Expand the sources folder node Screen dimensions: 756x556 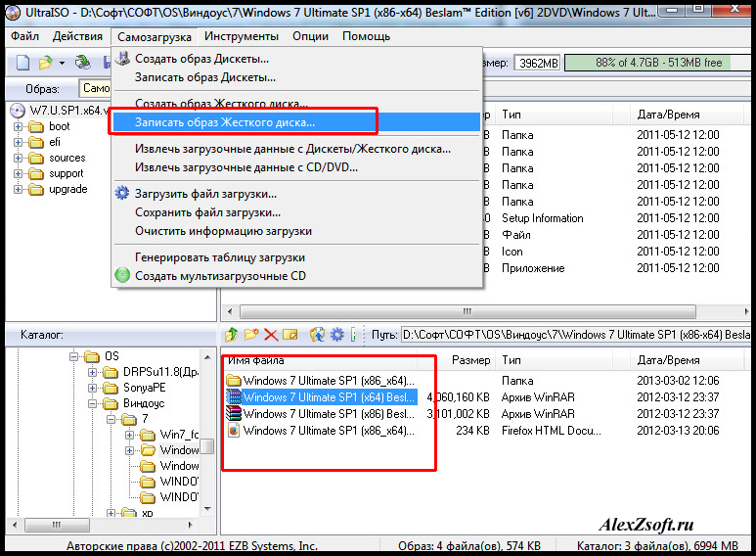(x=18, y=158)
